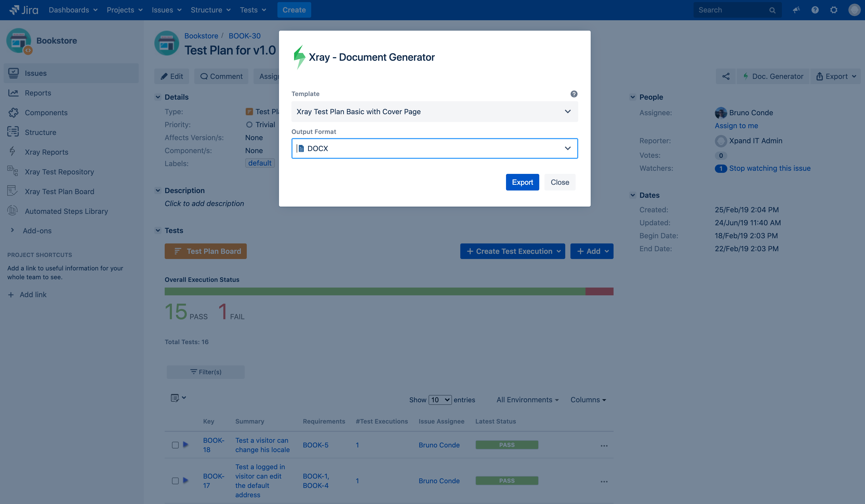This screenshot has height=504, width=865.
Task: Open the Export menu button
Action: click(x=836, y=77)
